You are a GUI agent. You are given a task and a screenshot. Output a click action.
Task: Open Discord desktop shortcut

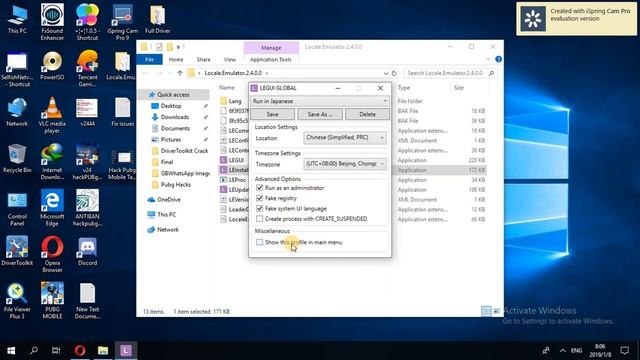(x=87, y=251)
